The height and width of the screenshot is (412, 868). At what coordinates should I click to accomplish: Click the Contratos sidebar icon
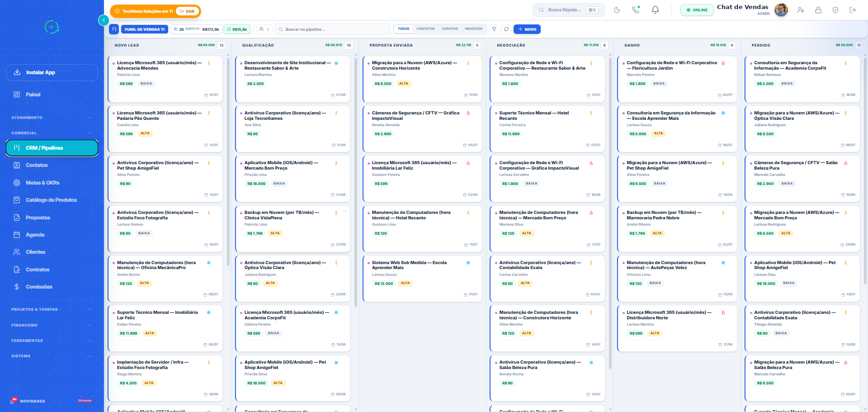tap(17, 270)
